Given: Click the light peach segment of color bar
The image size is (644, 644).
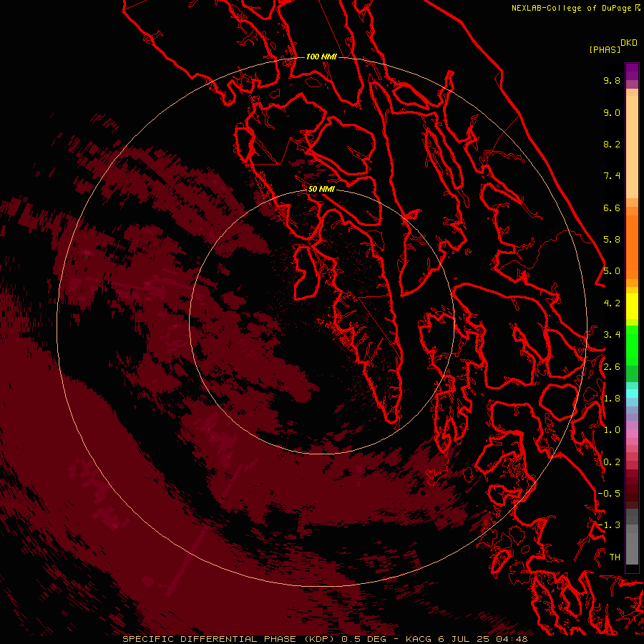Looking at the screenshot, I should 632,148.
